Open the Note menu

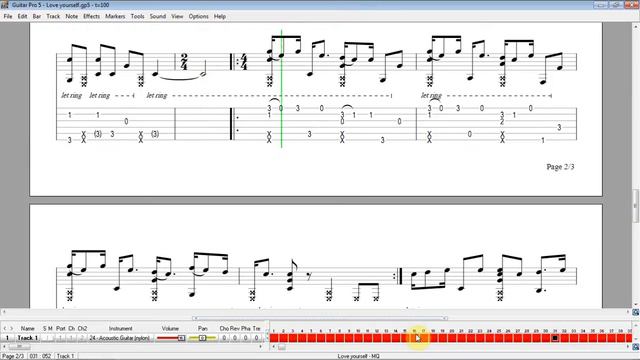pos(71,16)
